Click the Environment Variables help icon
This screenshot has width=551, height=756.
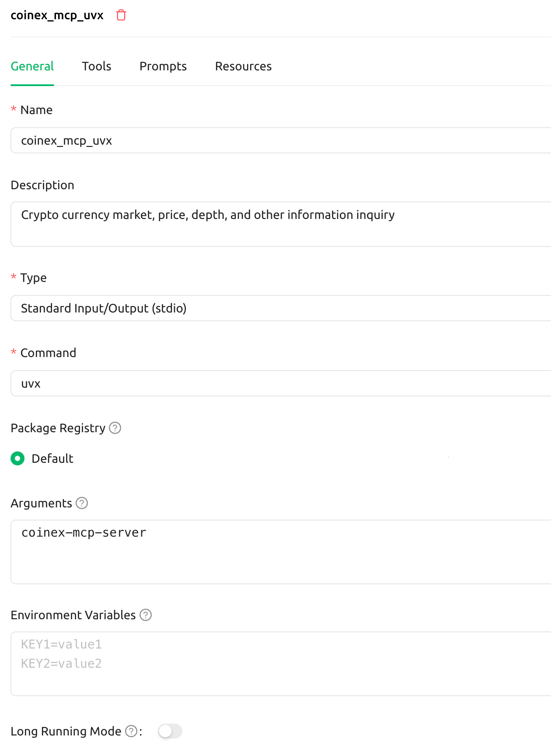[x=146, y=615]
